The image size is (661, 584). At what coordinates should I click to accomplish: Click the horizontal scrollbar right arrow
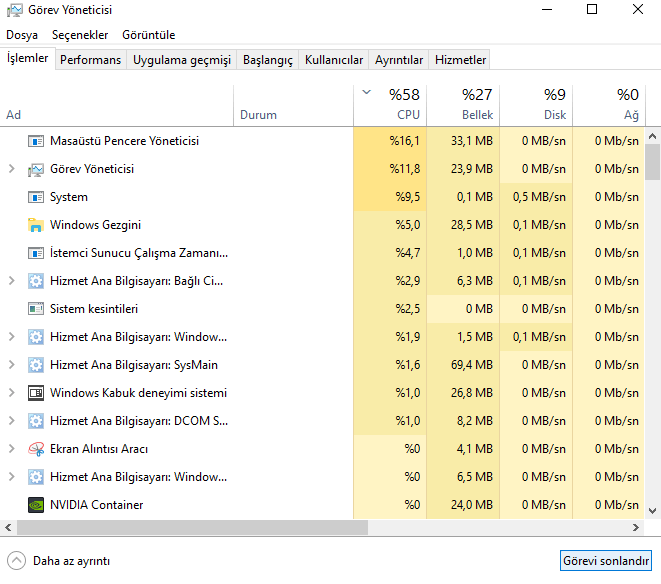636,527
